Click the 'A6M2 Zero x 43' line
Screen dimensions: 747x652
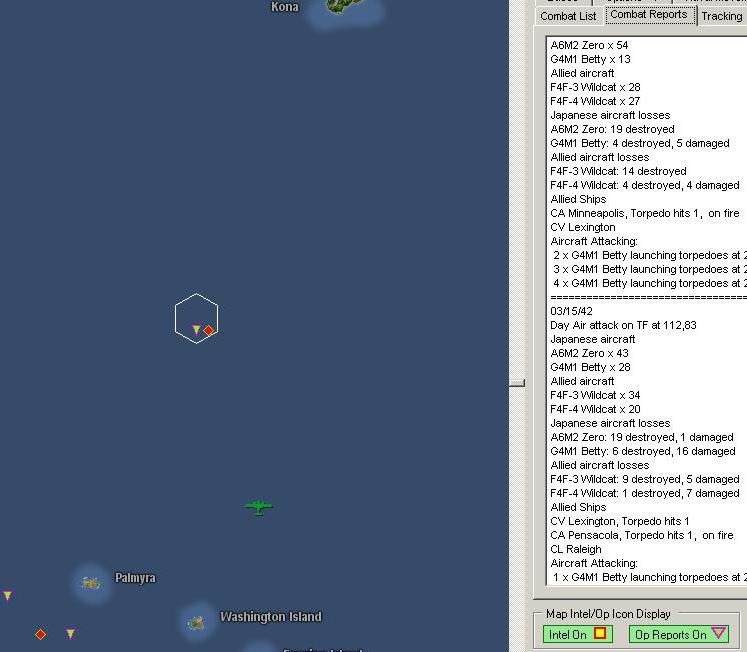[589, 353]
